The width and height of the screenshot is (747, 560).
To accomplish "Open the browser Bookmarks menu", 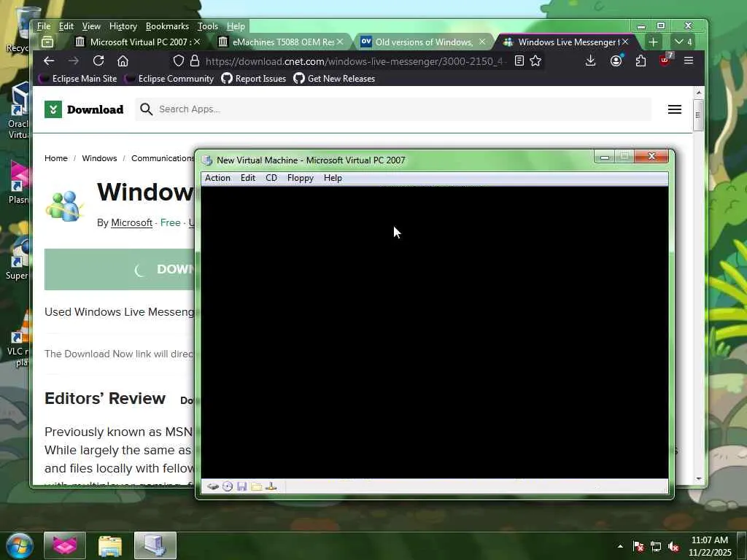I will (x=167, y=26).
